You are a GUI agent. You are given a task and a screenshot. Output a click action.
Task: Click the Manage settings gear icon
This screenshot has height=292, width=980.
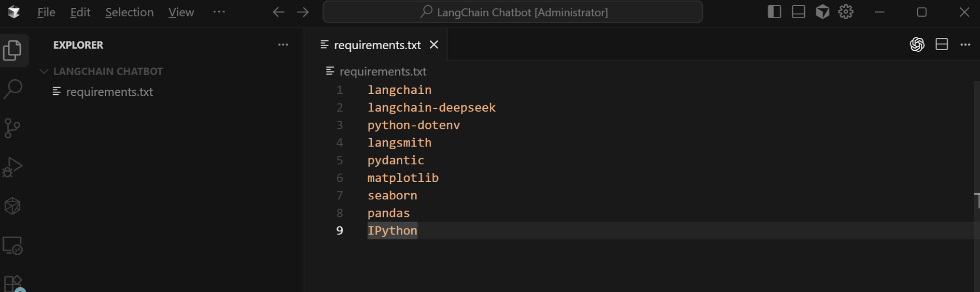click(846, 12)
